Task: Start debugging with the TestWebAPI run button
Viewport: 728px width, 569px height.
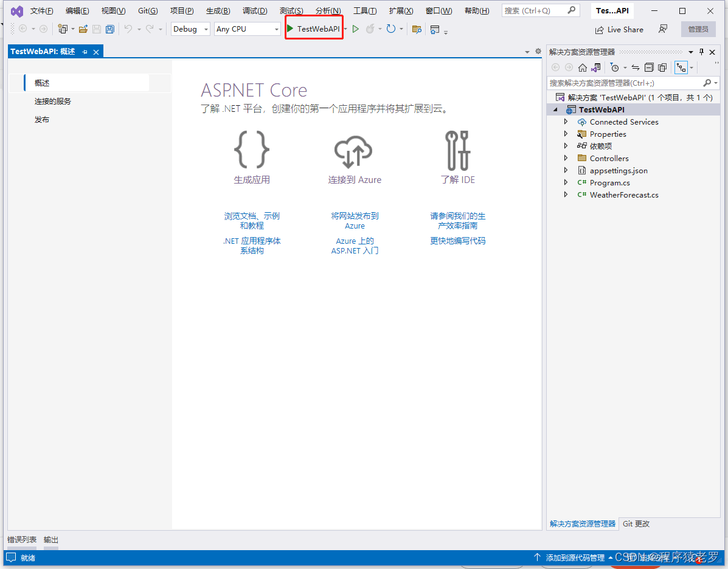Action: [313, 29]
